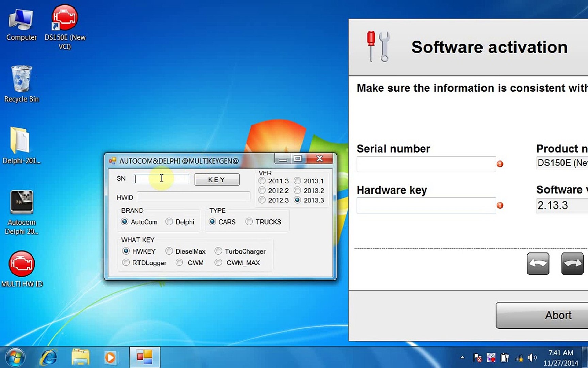Image resolution: width=588 pixels, height=368 pixels.
Task: Choose version 2012.3 radio button
Action: click(x=262, y=200)
